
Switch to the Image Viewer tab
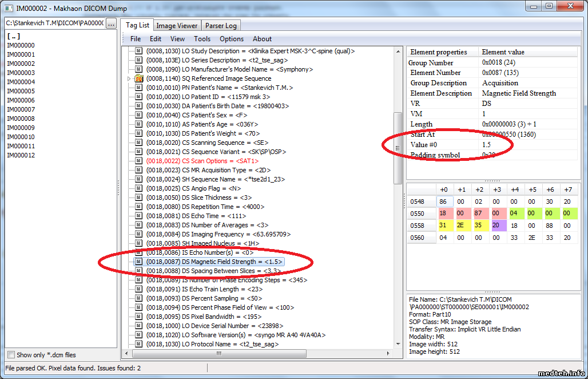click(177, 26)
